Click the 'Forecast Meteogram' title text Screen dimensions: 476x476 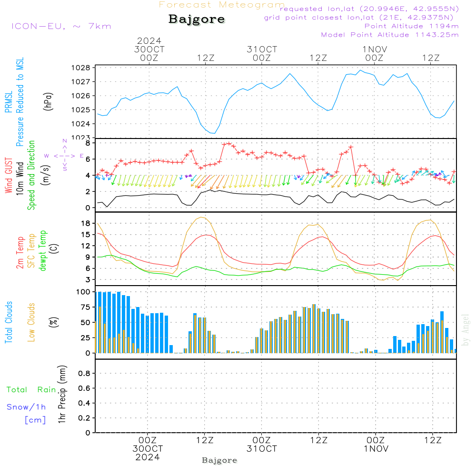point(222,5)
